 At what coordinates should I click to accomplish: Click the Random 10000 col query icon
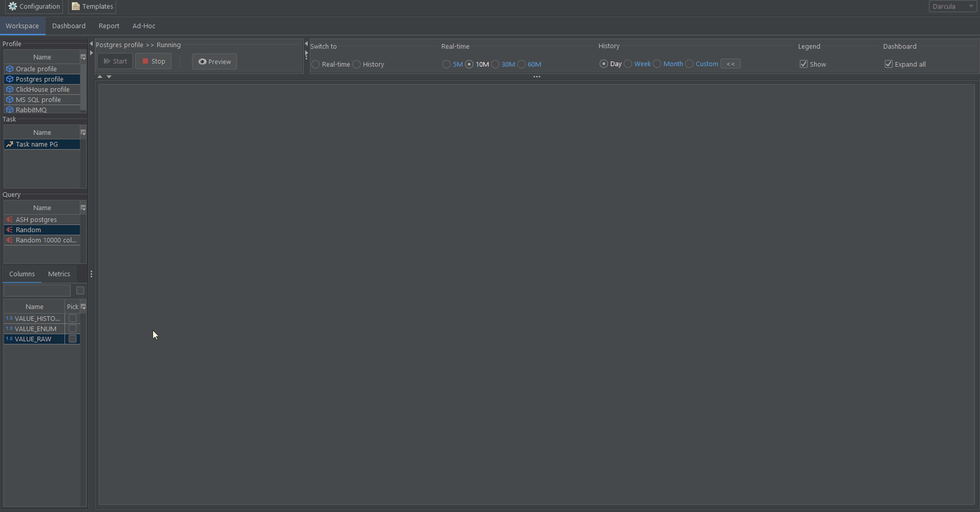click(10, 240)
